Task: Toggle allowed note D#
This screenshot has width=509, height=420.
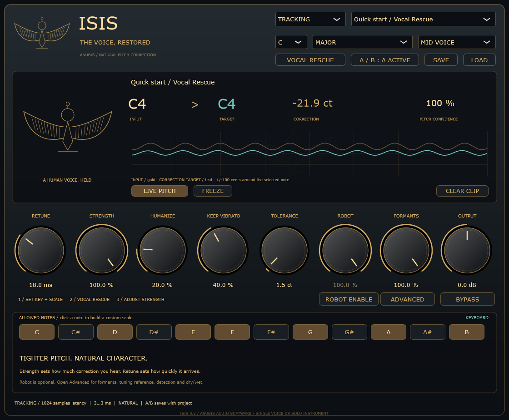Action: (154, 332)
